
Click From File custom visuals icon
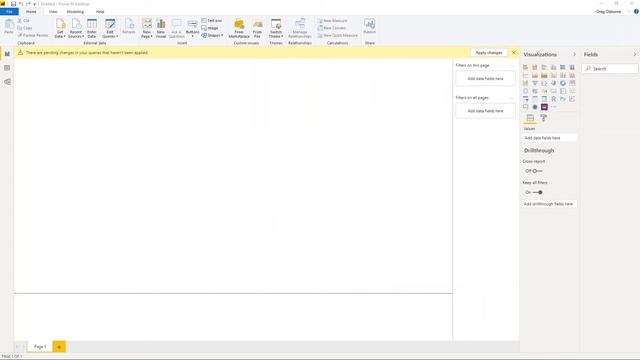click(258, 28)
